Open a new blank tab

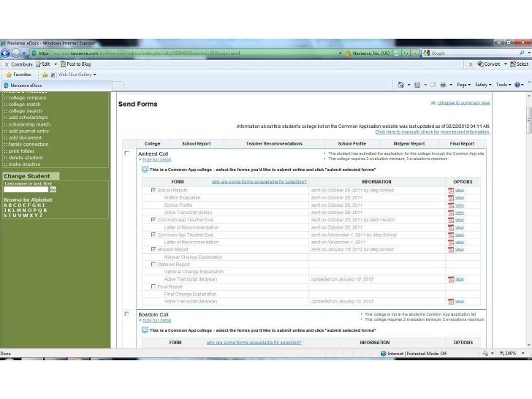[118, 85]
